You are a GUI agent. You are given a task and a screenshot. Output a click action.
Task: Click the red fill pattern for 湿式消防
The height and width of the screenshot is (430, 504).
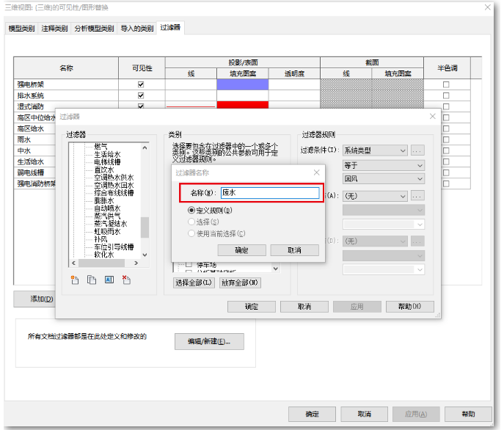pos(243,105)
